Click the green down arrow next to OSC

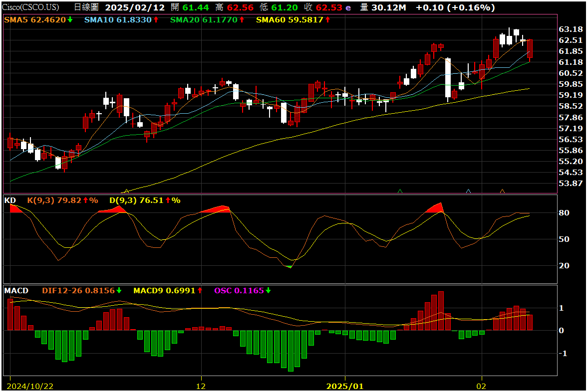(x=268, y=290)
